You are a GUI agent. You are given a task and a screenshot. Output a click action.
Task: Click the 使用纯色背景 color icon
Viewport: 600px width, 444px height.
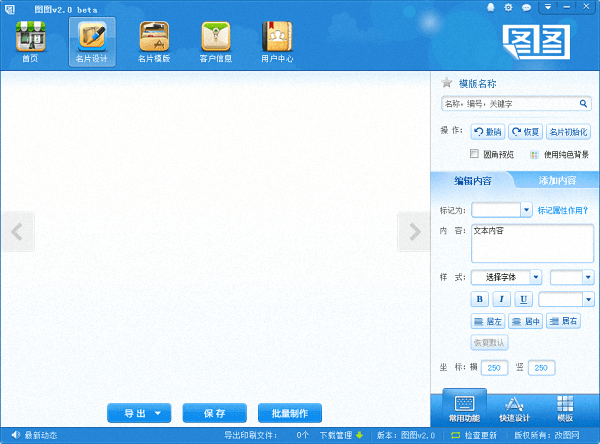(x=534, y=155)
